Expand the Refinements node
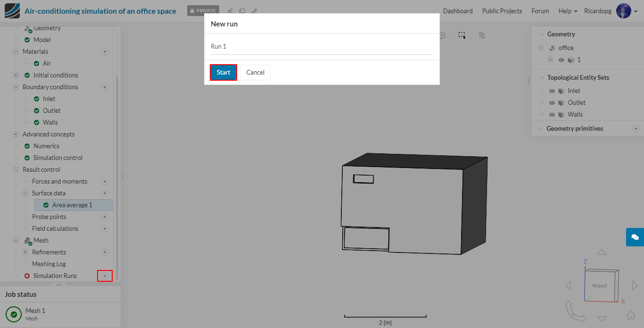 click(25, 252)
